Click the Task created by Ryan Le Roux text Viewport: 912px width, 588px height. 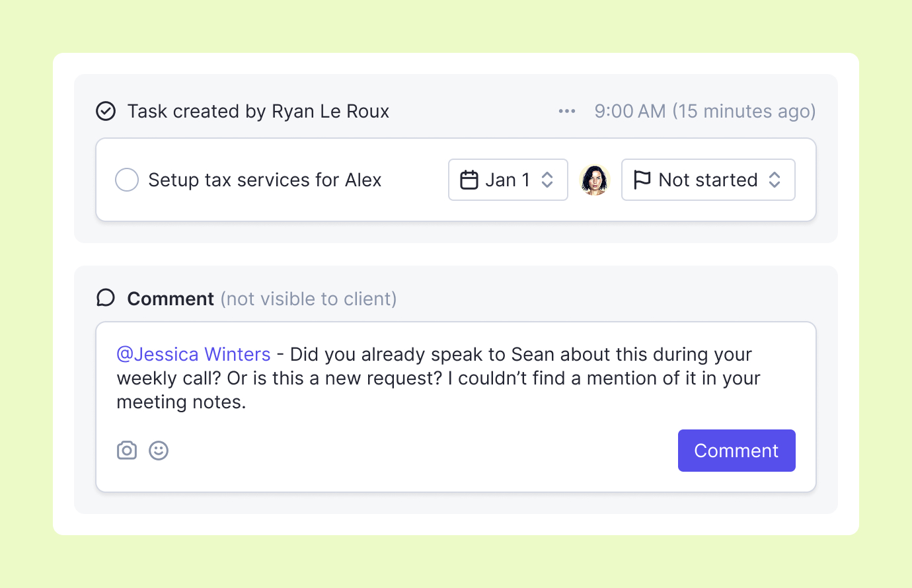(258, 111)
